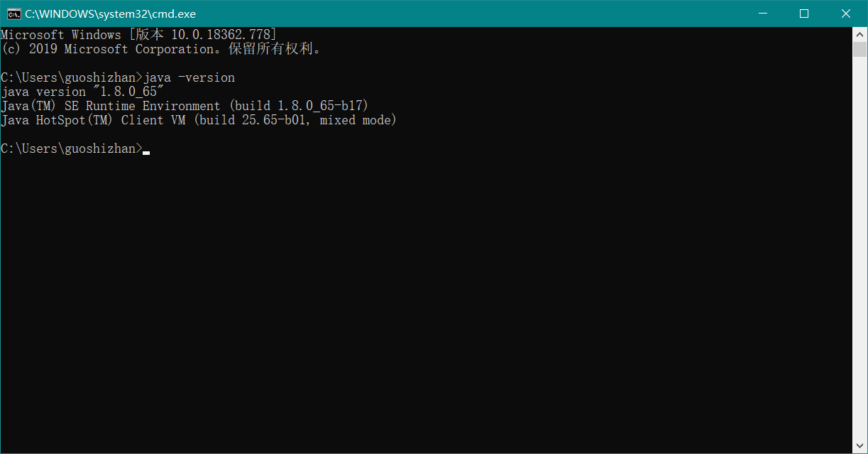Click the build 1.8.0_65-b17 text

tap(298, 106)
